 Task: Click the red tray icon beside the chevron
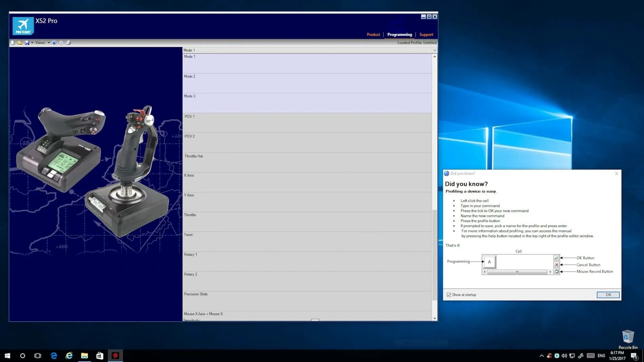tap(549, 356)
